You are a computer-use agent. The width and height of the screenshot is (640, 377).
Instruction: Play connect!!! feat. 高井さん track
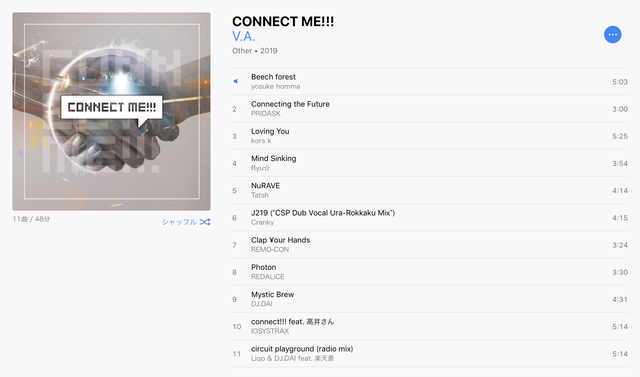click(430, 326)
